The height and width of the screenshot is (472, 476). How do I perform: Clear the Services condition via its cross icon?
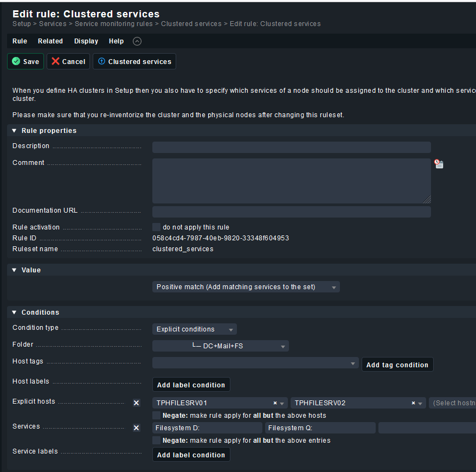[x=136, y=428]
